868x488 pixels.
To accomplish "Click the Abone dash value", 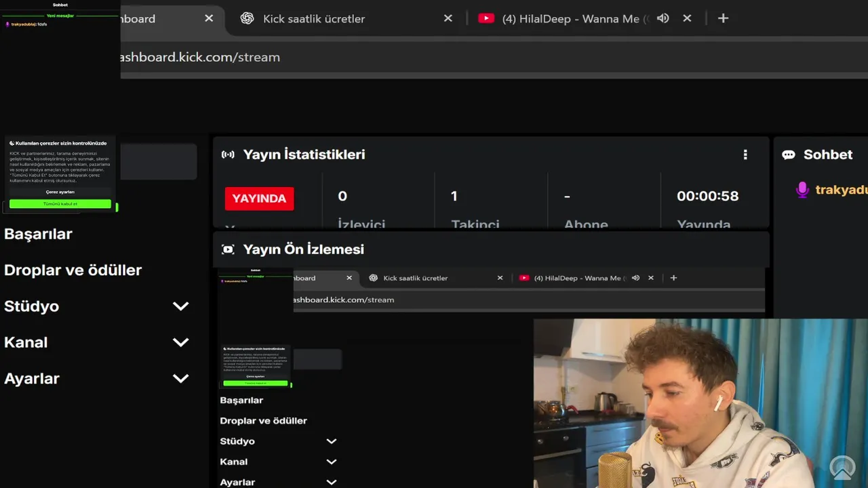I will tap(567, 196).
